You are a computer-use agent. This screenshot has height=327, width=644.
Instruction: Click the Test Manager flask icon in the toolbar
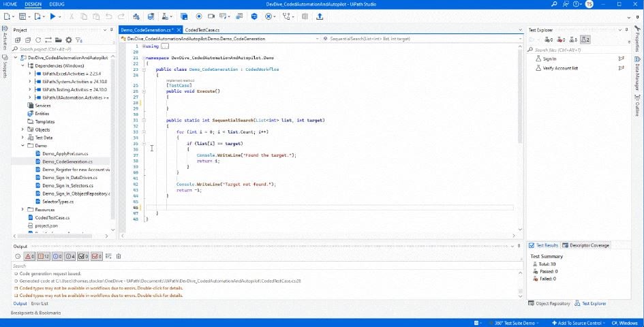pyautogui.click(x=165, y=16)
